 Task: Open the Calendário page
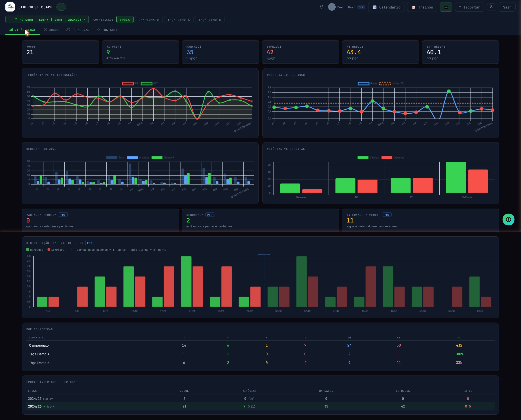click(386, 7)
